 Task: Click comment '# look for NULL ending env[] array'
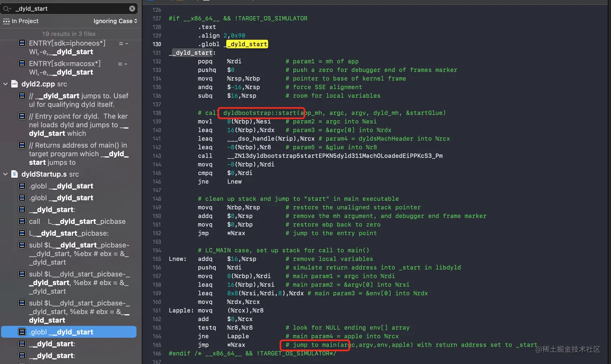pyautogui.click(x=348, y=328)
